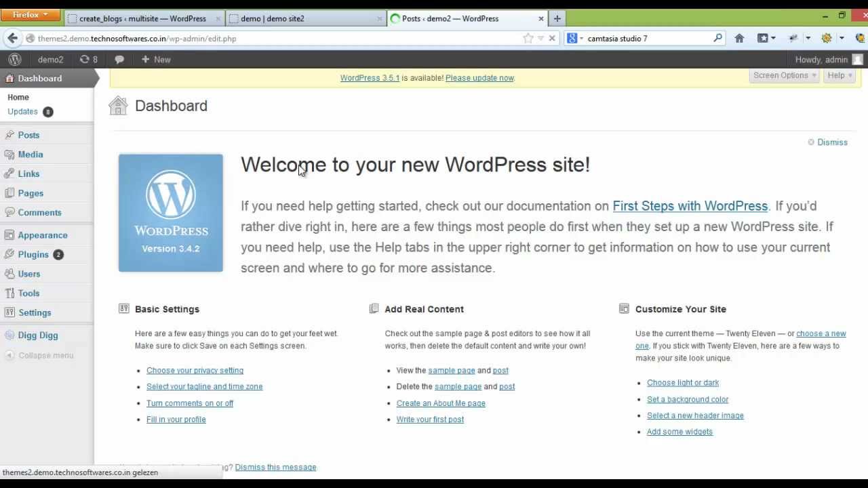
Task: Open First Steps with WordPress link
Action: pyautogui.click(x=690, y=206)
